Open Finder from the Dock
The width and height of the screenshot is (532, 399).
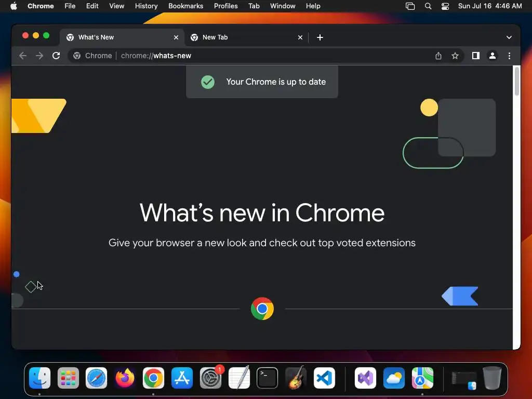39,378
